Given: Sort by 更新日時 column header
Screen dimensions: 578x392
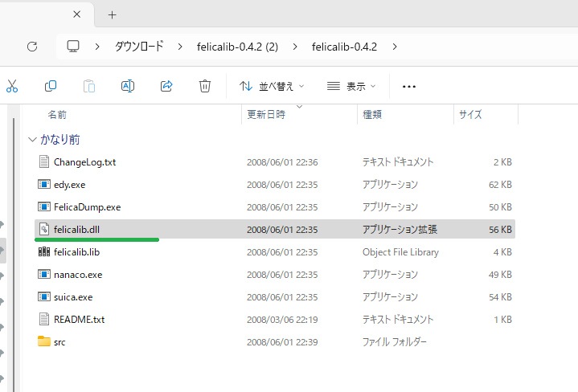Looking at the screenshot, I should tap(266, 115).
